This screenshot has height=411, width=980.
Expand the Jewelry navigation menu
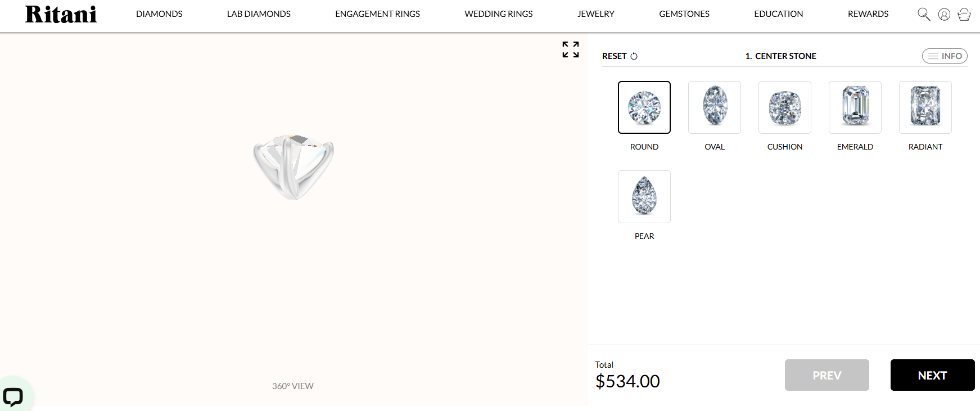(x=596, y=14)
